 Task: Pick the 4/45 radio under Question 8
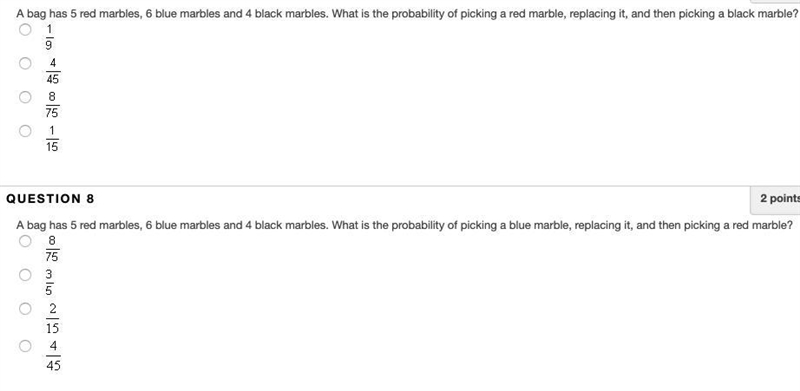tap(25, 346)
